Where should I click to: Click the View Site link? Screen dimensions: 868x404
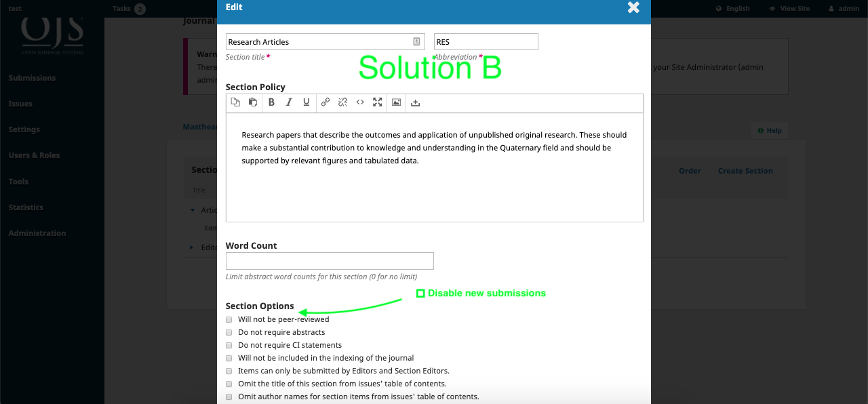789,8
